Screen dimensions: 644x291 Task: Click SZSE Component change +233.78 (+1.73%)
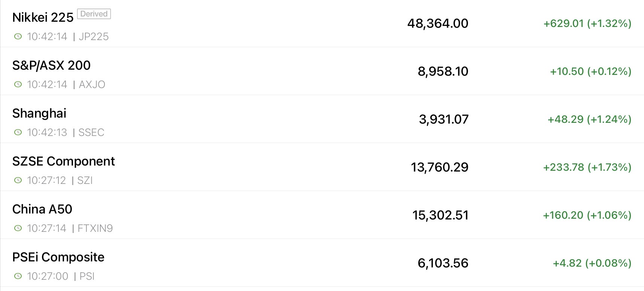587,167
